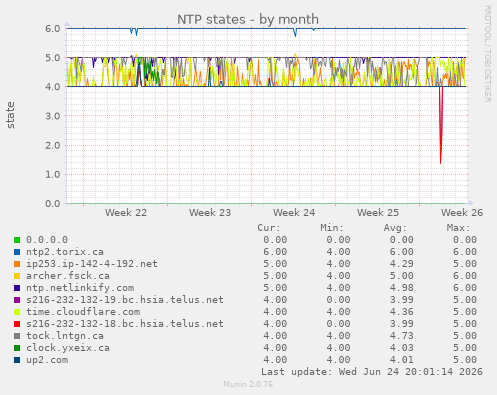Click the gray swatch for tock.lntgn.ca

coord(17,336)
